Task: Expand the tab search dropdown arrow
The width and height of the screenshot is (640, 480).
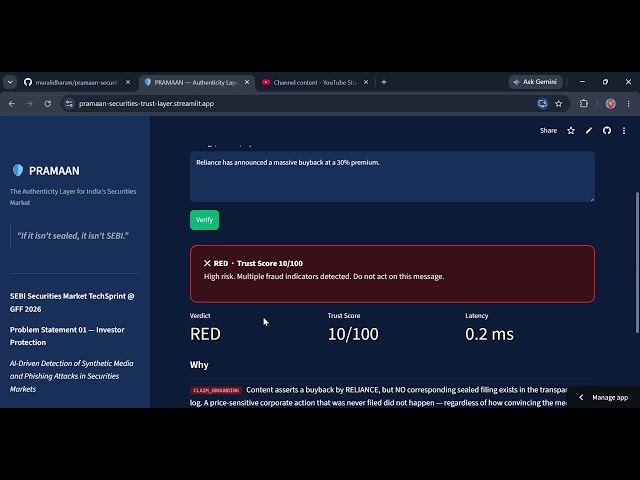Action: [10, 82]
